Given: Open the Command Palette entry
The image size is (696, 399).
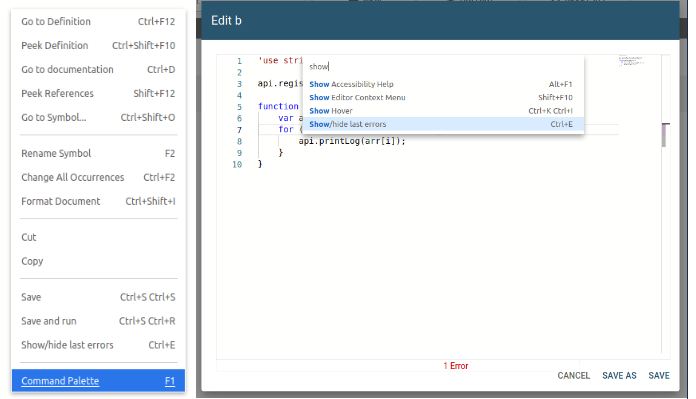Looking at the screenshot, I should click(x=98, y=381).
